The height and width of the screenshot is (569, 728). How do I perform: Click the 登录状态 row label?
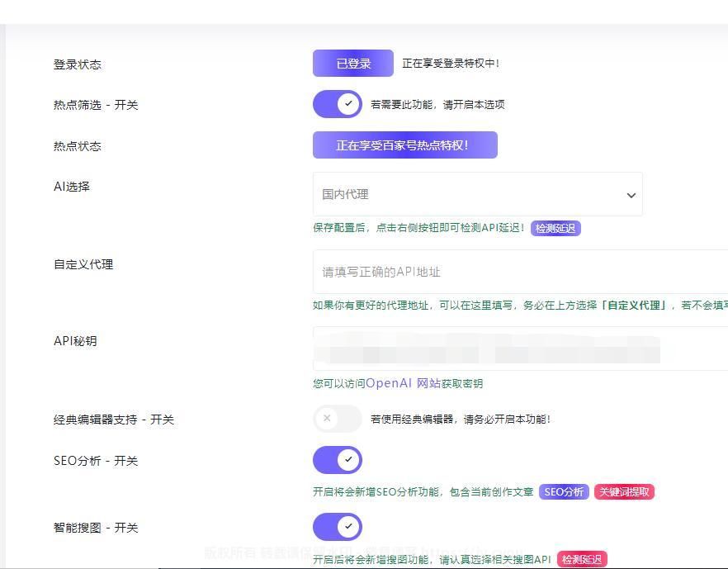click(78, 64)
